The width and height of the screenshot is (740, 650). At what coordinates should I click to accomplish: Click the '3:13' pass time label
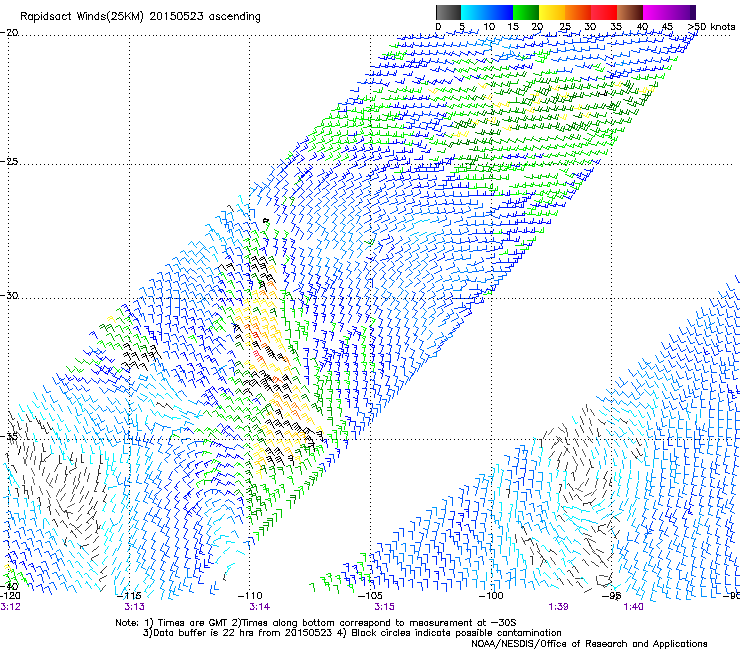[x=135, y=607]
